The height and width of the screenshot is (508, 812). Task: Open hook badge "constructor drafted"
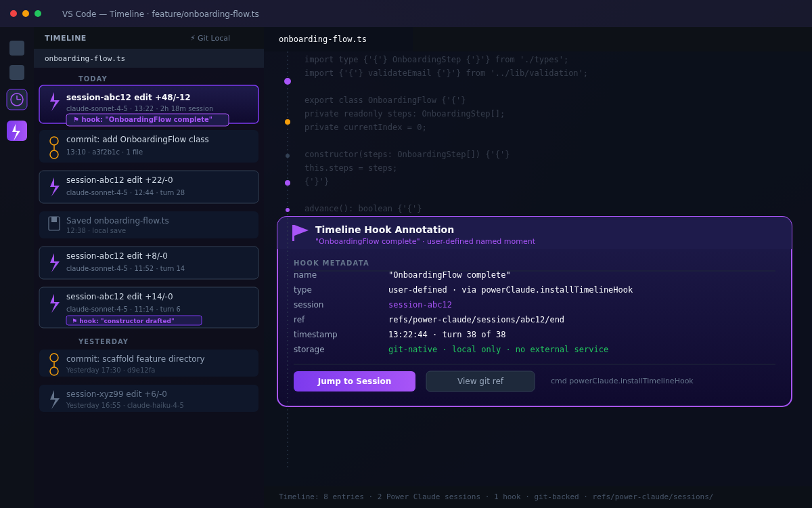point(134,320)
